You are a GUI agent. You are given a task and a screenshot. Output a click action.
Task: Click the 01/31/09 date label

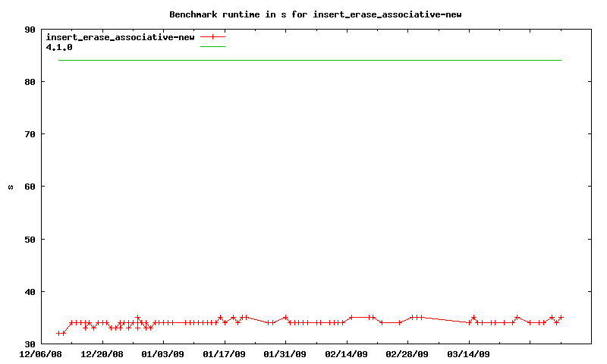click(x=285, y=353)
